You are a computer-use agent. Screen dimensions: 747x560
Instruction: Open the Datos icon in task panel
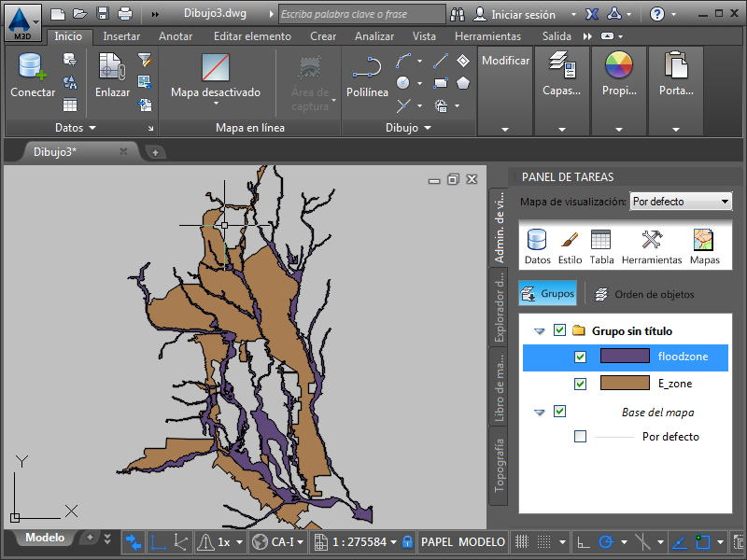(538, 246)
